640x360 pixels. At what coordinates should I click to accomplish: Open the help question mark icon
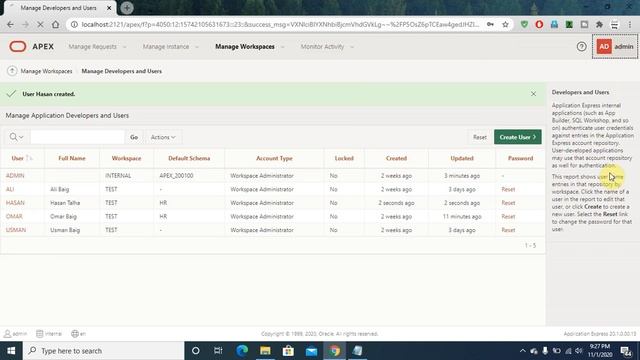click(581, 47)
